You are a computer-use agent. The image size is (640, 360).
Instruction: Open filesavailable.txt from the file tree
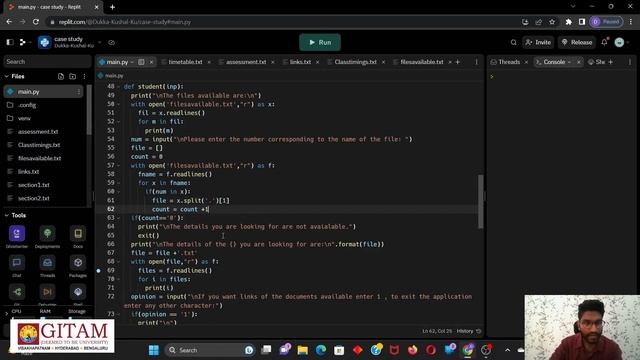click(x=39, y=158)
